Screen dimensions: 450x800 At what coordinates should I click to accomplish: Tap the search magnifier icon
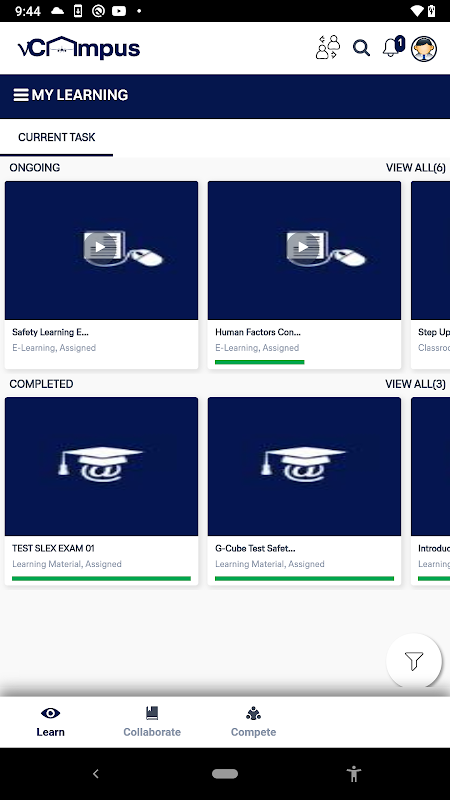(361, 48)
